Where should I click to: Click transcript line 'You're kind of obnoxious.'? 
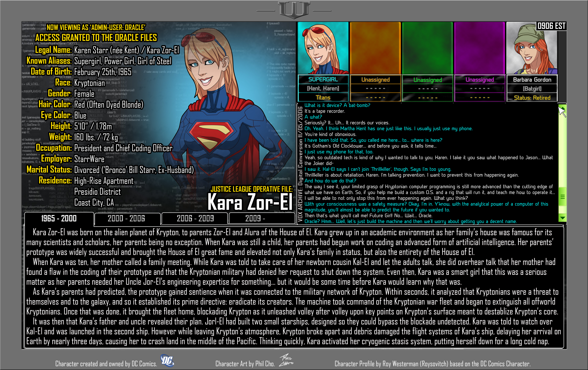(330, 134)
